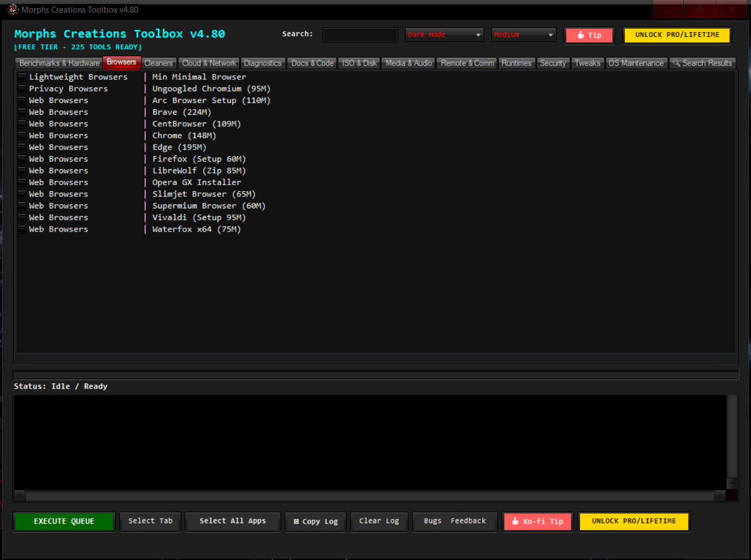The width and height of the screenshot is (751, 560).
Task: Click the log's scroll-down arrow
Action: (x=732, y=483)
